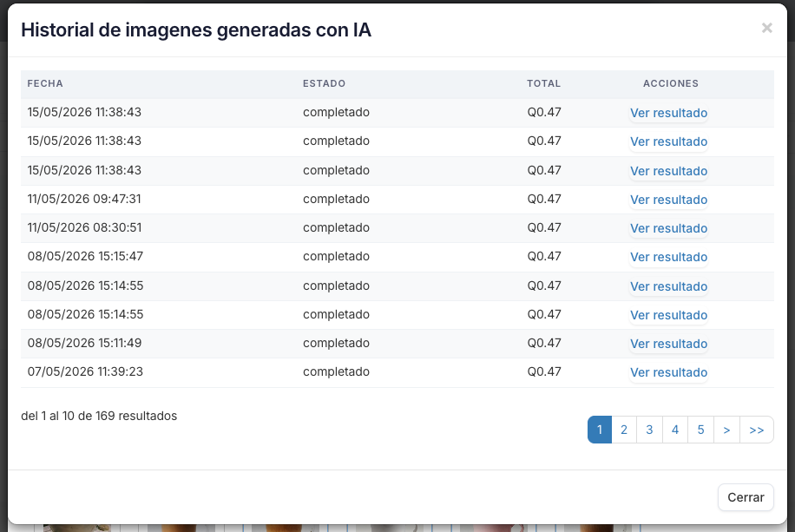Go to page 2 of results

click(624, 430)
